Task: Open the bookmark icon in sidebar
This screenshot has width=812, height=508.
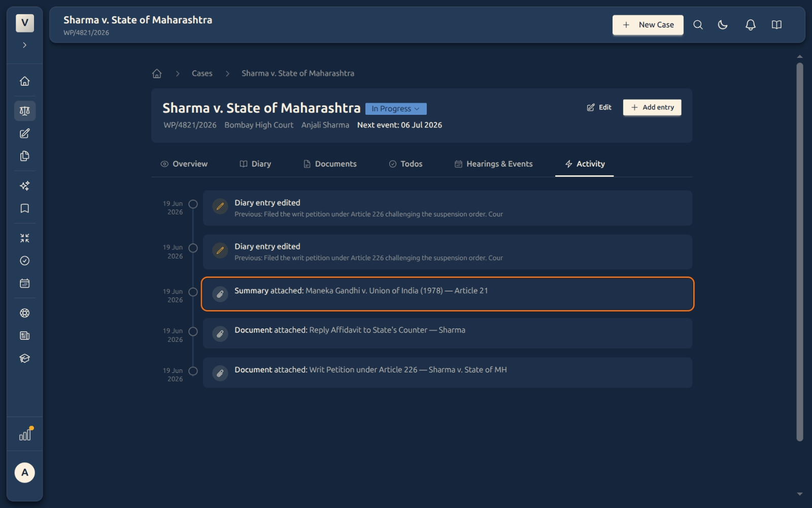Action: point(24,208)
